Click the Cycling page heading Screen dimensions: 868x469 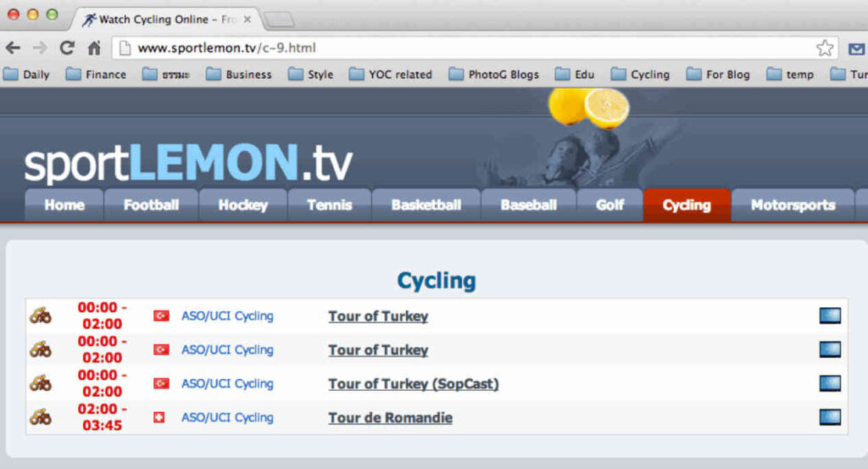[x=437, y=281]
